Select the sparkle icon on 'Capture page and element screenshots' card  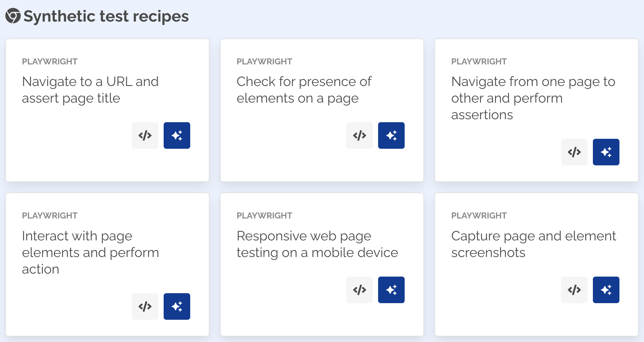[606, 290]
